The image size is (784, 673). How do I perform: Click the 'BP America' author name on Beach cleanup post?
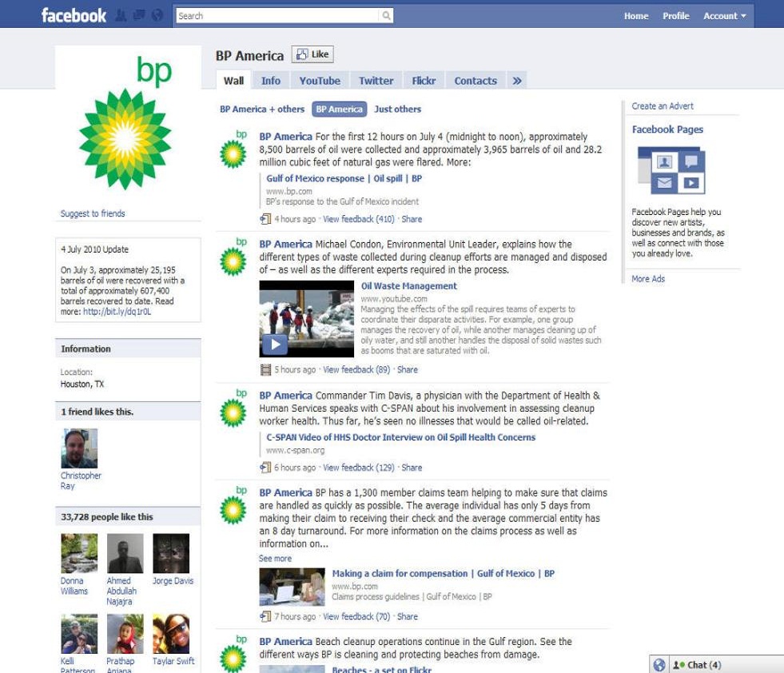point(285,642)
